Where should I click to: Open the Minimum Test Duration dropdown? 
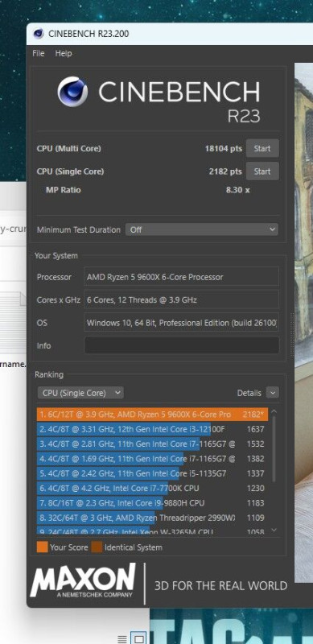(202, 229)
